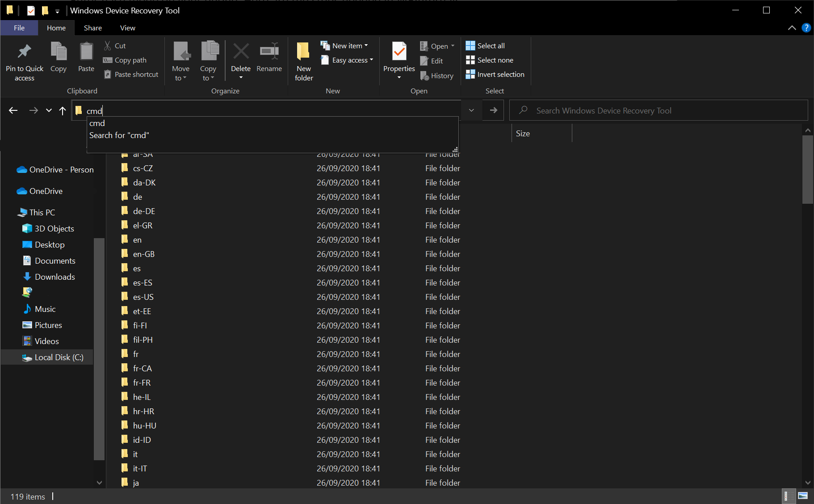The width and height of the screenshot is (814, 504).
Task: Open Music in navigation pane
Action: click(x=39, y=309)
